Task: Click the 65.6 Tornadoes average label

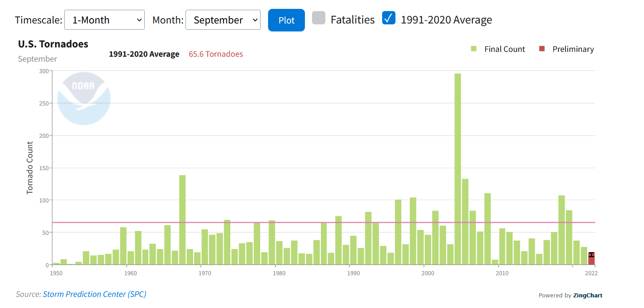Action: click(216, 54)
